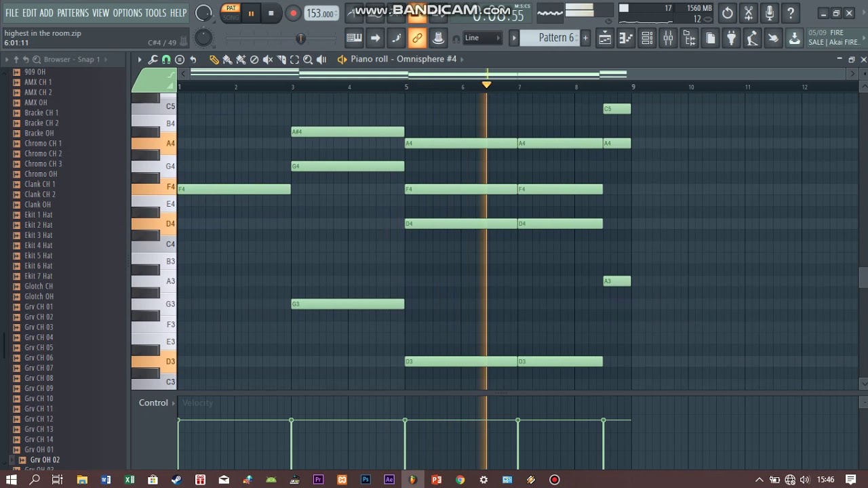This screenshot has width=868, height=488.
Task: Click the playhead marker on the timeline
Action: tap(486, 85)
